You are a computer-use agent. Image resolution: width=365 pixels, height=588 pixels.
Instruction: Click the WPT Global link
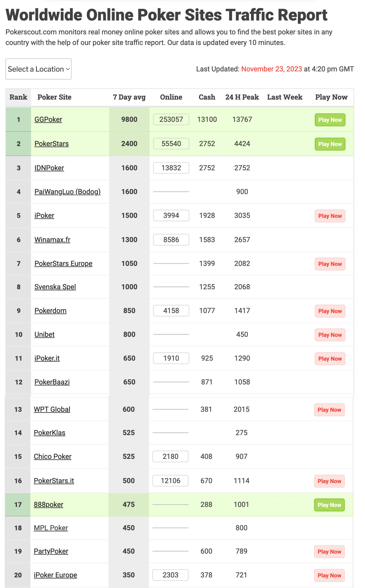52,409
